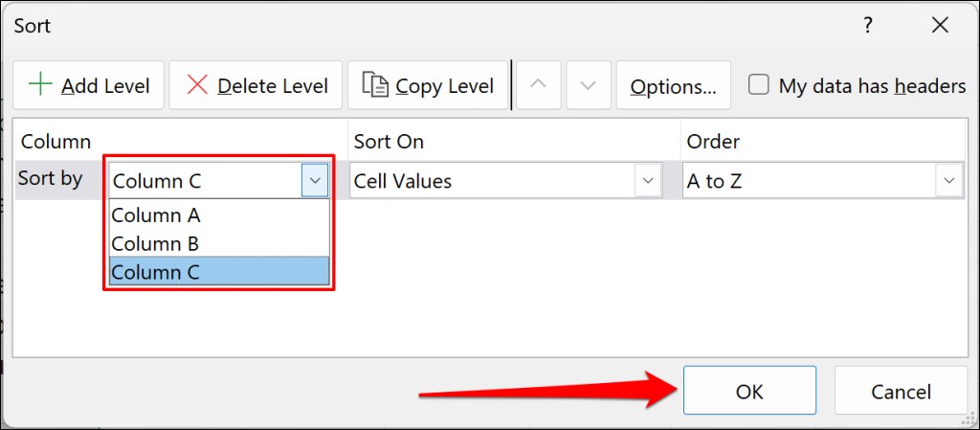Image resolution: width=980 pixels, height=430 pixels.
Task: Collapse the Sort by column dropdown arrow
Action: point(315,180)
